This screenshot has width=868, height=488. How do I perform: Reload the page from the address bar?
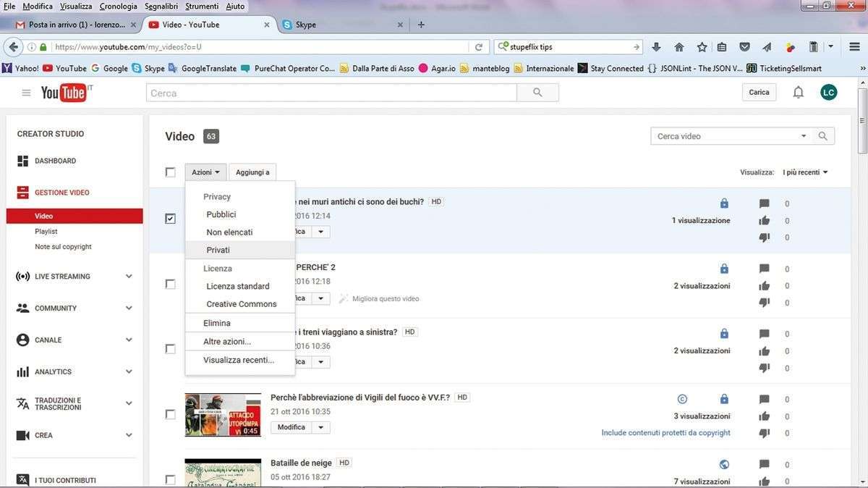pyautogui.click(x=478, y=47)
